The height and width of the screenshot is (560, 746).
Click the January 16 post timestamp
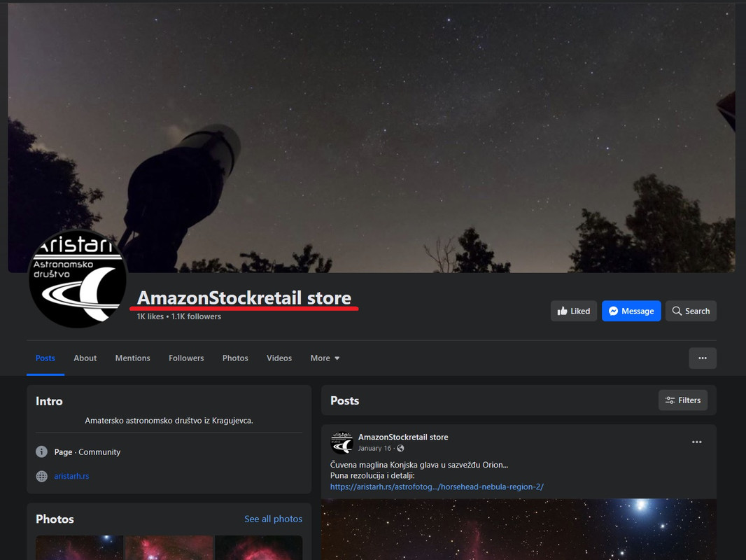click(374, 448)
